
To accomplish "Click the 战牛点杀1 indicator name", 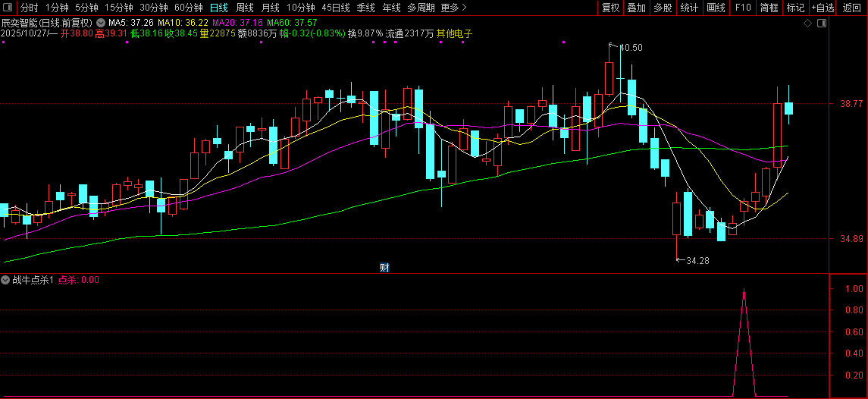I will (x=33, y=280).
